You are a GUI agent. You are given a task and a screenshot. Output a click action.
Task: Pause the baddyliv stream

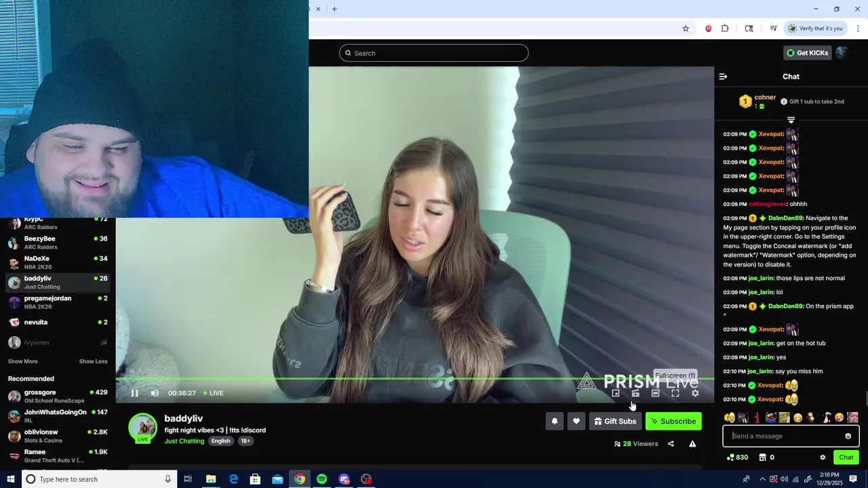pos(134,393)
